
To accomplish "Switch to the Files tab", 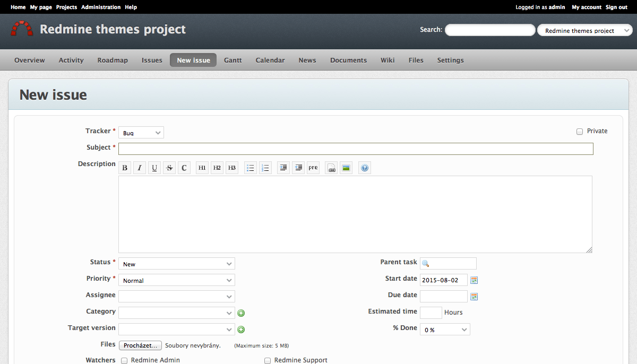I will [416, 60].
